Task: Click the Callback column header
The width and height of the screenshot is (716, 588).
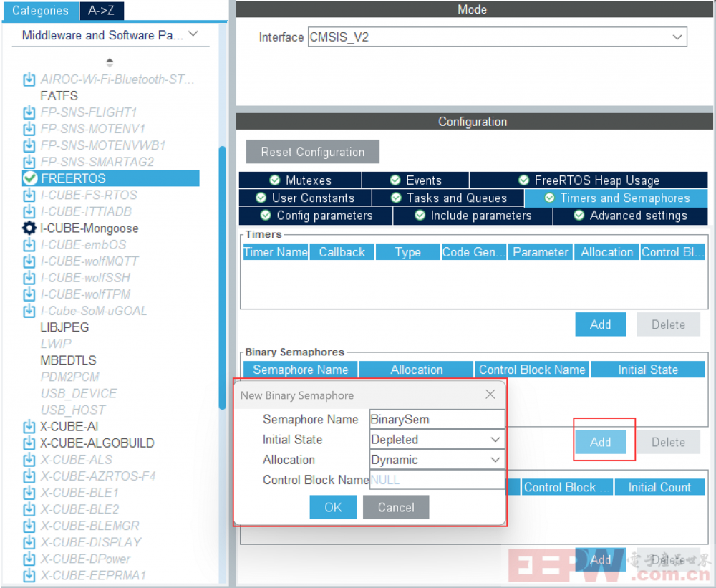Action: 342,251
